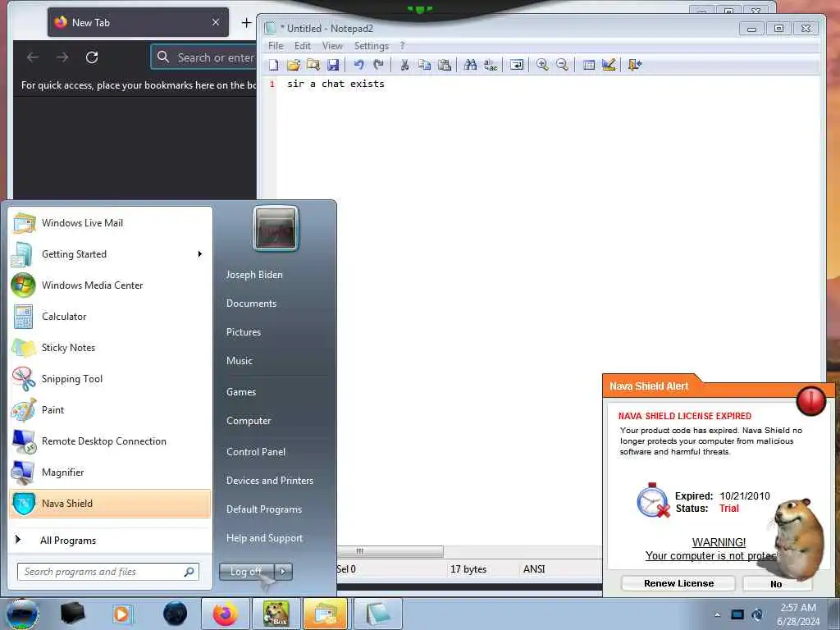Select the New Tab tab in Firefox

click(x=138, y=22)
